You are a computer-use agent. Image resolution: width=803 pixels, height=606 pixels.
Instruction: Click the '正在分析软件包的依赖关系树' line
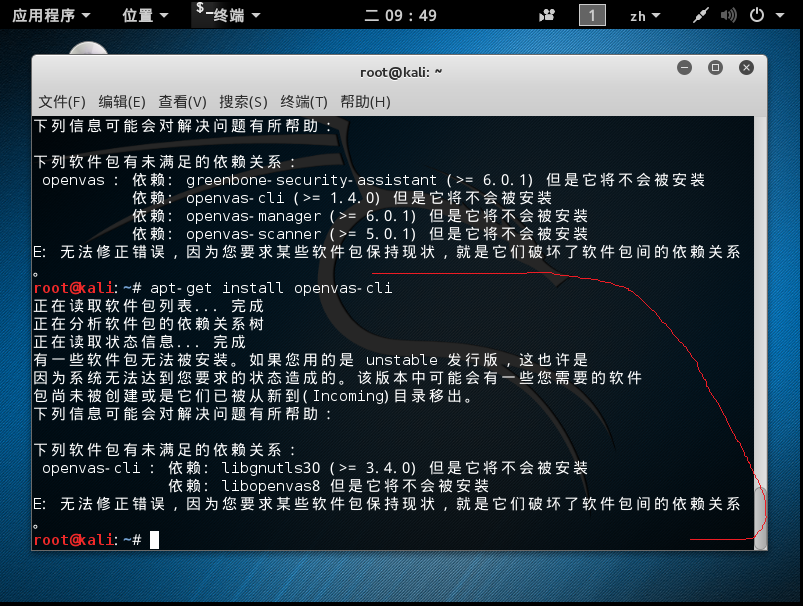[149, 324]
